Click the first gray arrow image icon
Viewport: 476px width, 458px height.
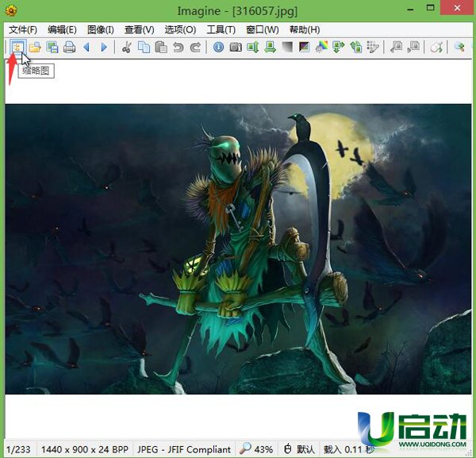[x=396, y=47]
